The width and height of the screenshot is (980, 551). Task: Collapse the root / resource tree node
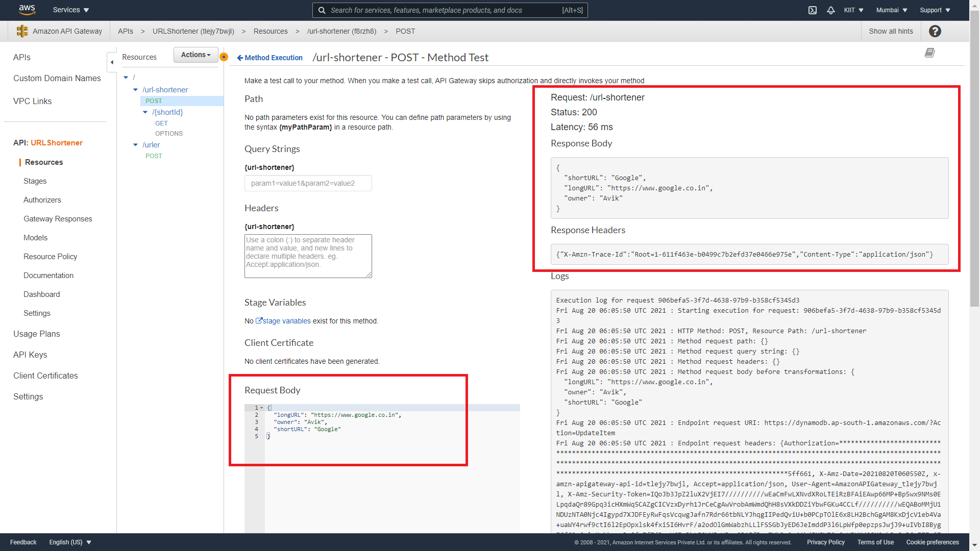point(126,78)
